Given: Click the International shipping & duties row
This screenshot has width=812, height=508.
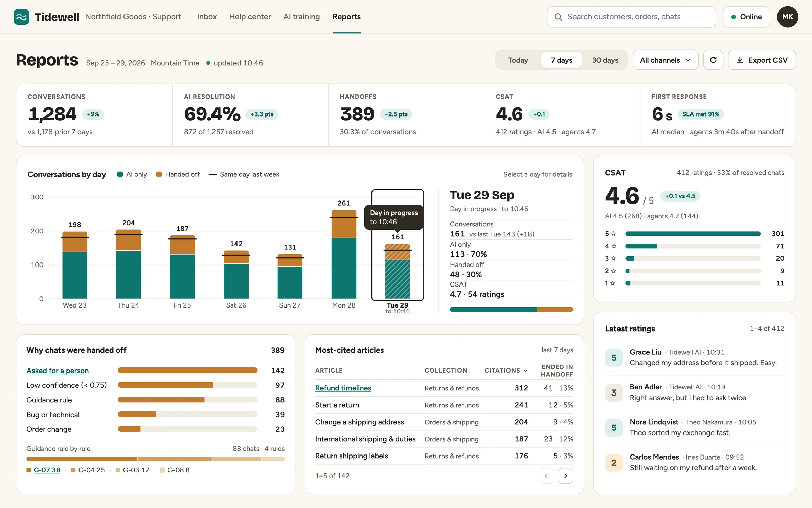Looking at the screenshot, I should pyautogui.click(x=444, y=439).
